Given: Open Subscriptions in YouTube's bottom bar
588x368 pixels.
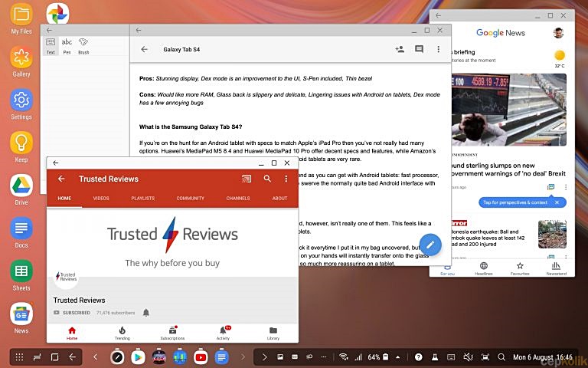Looking at the screenshot, I should 172,333.
